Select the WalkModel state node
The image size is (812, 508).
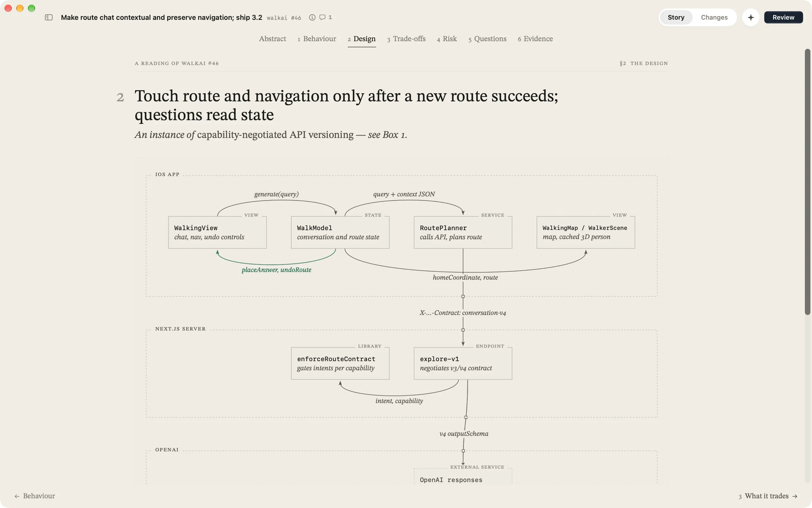[x=340, y=232]
